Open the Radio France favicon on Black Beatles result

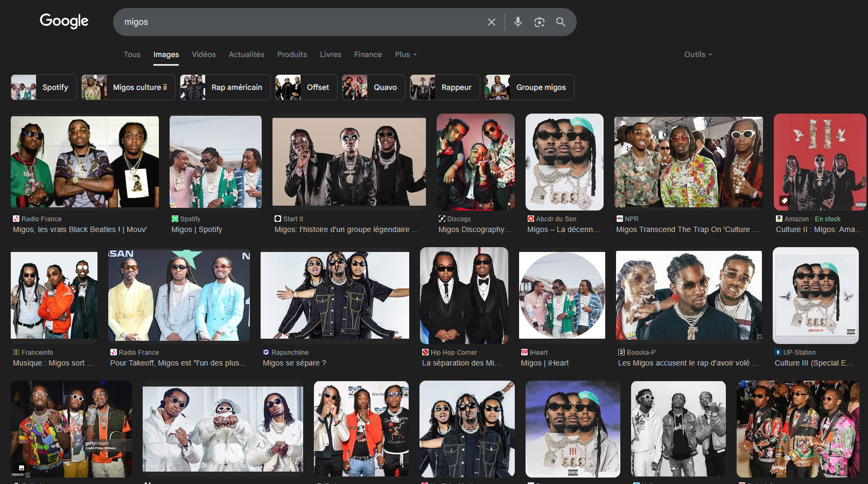pyautogui.click(x=16, y=219)
